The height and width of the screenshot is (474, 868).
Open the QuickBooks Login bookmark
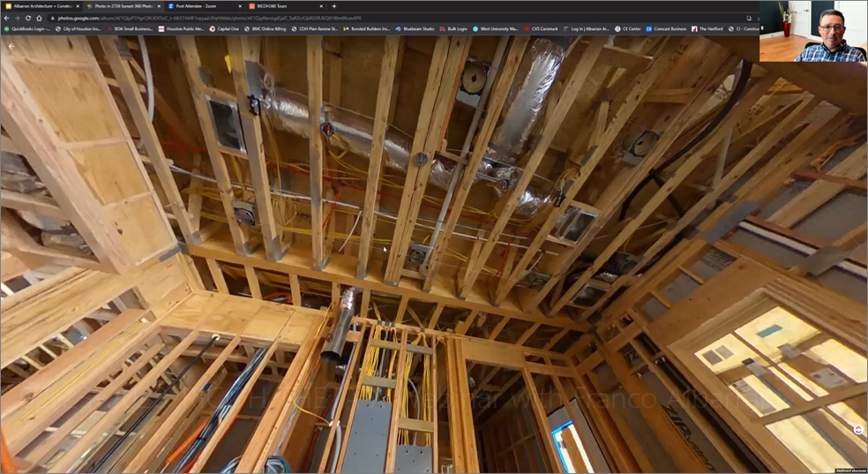click(26, 29)
